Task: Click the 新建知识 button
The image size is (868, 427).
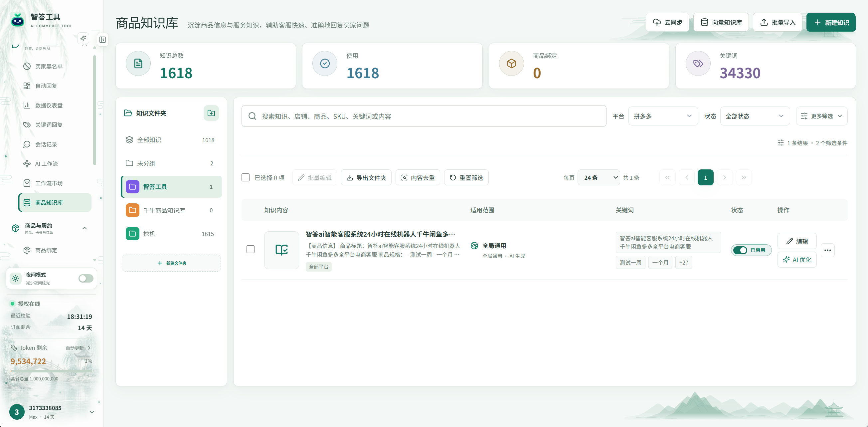Action: (x=831, y=23)
